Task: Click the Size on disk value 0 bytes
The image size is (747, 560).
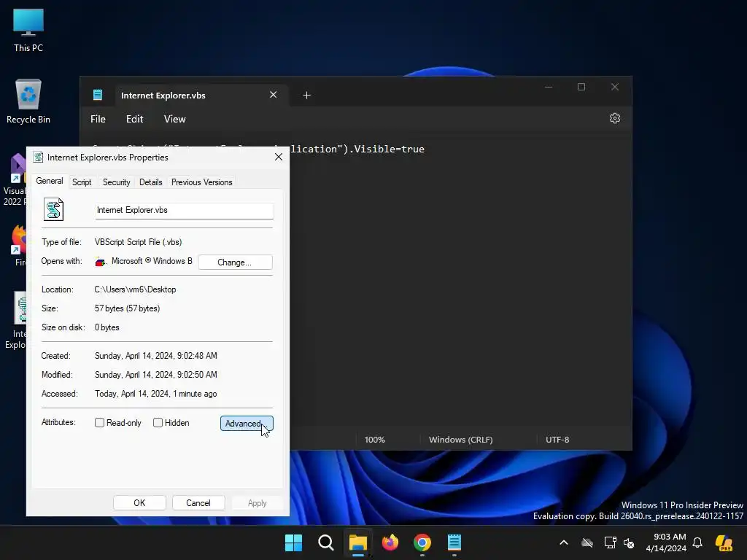Action: [x=107, y=327]
